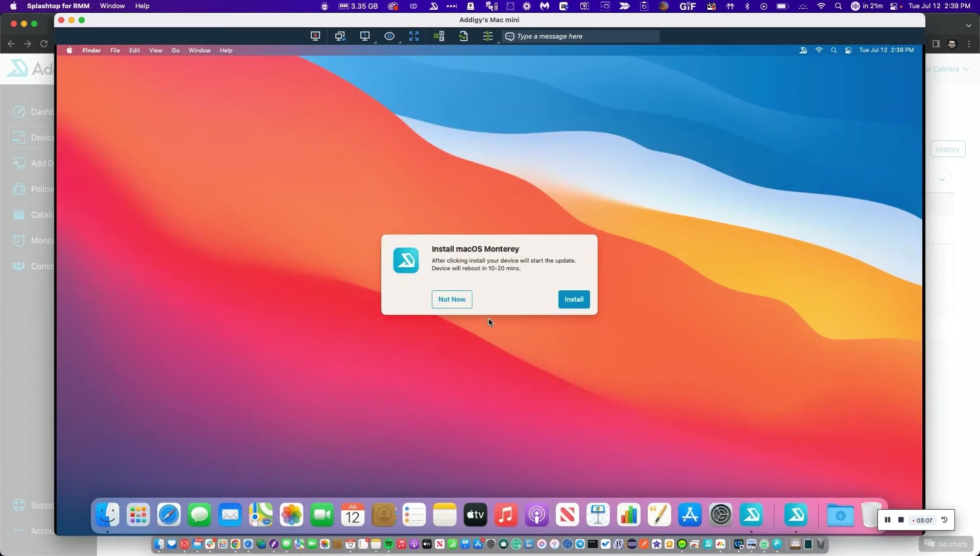
Task: Click browser back arrow behind Splashtop window
Action: click(x=11, y=44)
